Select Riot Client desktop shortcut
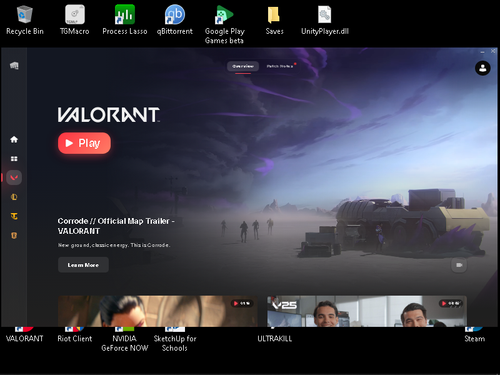 (x=75, y=335)
